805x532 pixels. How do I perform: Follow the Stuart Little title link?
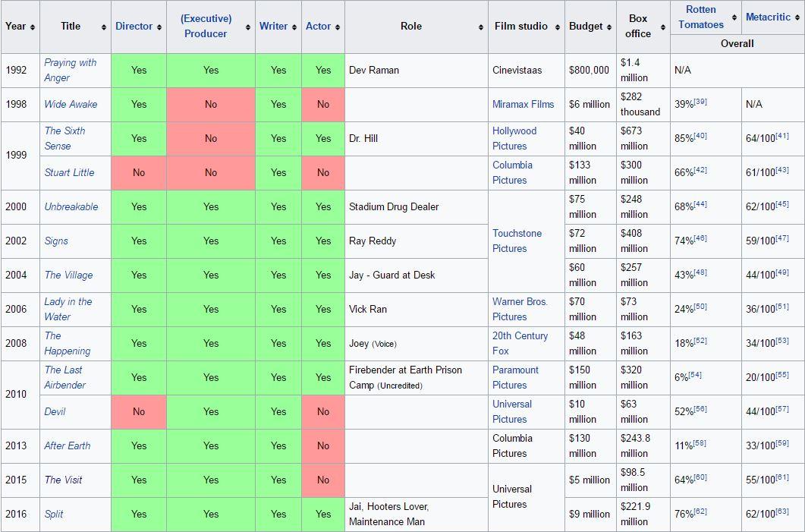pos(69,172)
